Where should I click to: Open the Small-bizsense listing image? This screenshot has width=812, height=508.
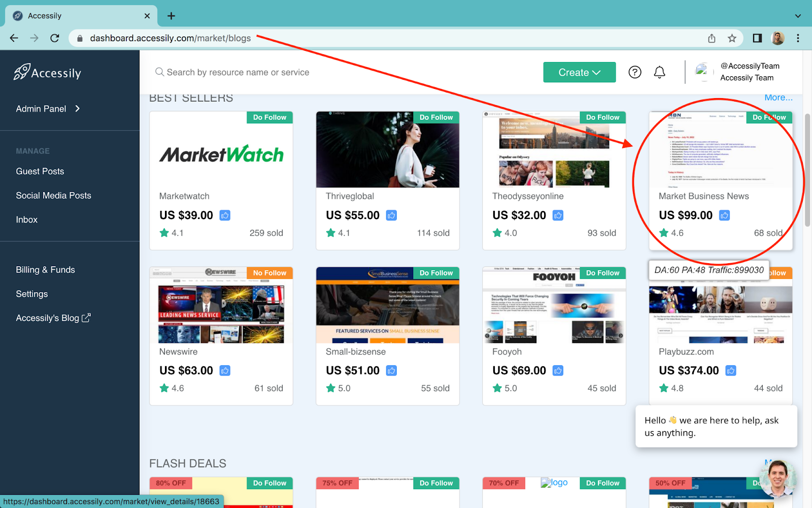pyautogui.click(x=388, y=305)
